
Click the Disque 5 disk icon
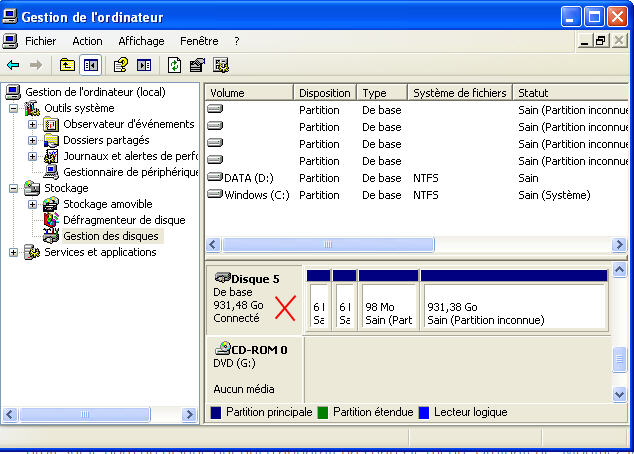pyautogui.click(x=222, y=278)
